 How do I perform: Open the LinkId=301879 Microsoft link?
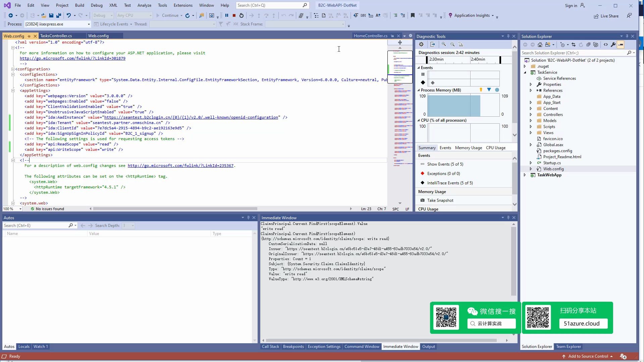[72, 58]
